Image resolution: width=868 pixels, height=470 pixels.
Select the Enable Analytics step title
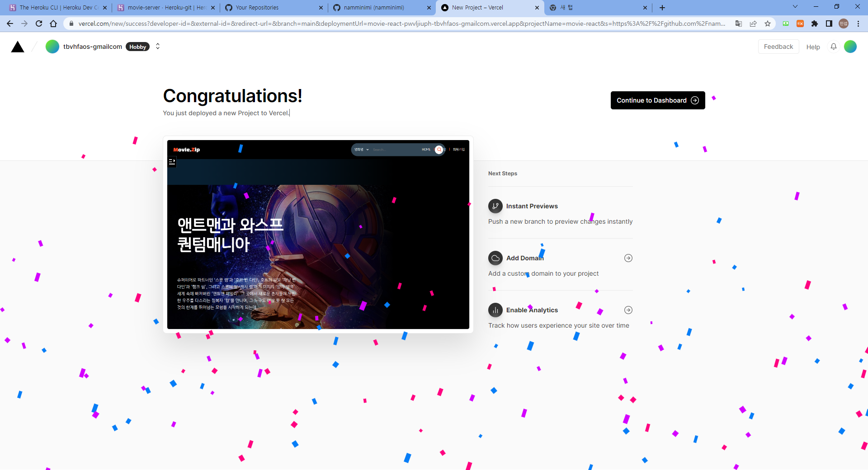[x=532, y=310]
